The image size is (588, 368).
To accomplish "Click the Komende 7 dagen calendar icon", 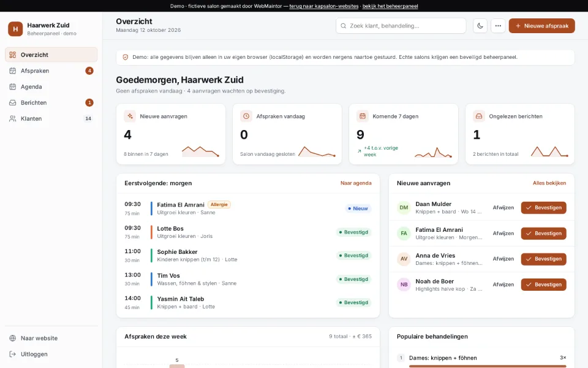I will [x=362, y=117].
